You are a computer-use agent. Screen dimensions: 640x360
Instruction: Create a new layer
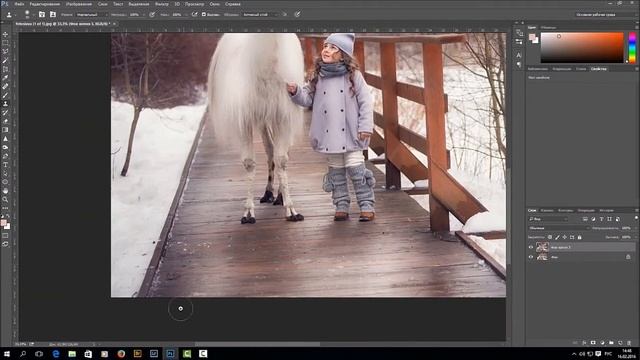coord(620,342)
